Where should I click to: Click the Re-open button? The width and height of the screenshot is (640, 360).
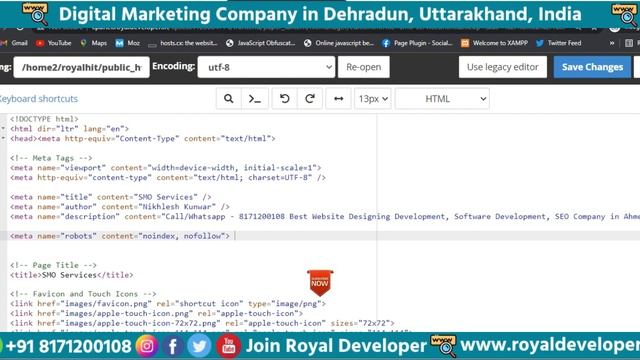pyautogui.click(x=364, y=67)
